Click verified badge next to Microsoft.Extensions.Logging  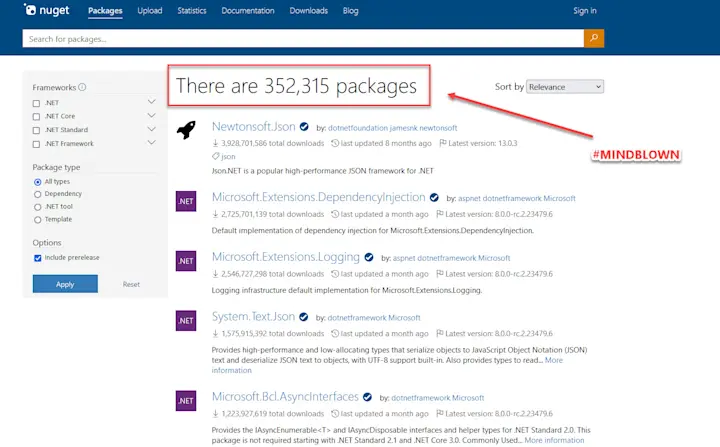369,257
